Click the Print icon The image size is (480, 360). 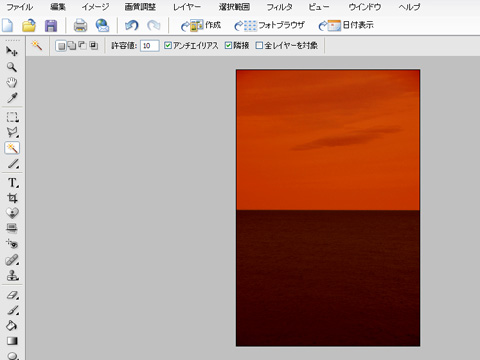tap(80, 25)
